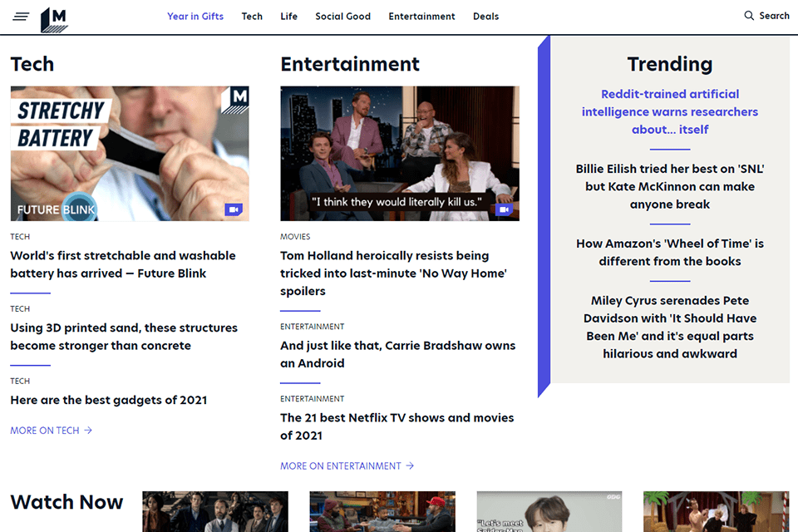
Task: Open the Entertainment nav item
Action: [x=422, y=17]
